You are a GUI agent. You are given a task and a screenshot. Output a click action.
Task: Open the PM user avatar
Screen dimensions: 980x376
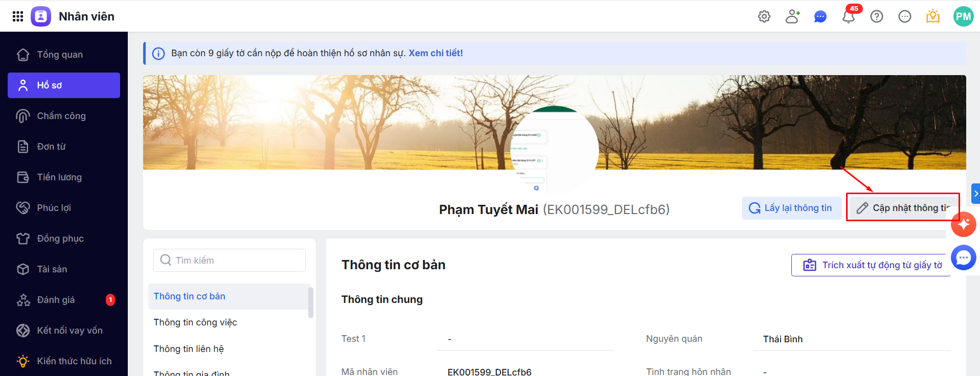pos(963,16)
